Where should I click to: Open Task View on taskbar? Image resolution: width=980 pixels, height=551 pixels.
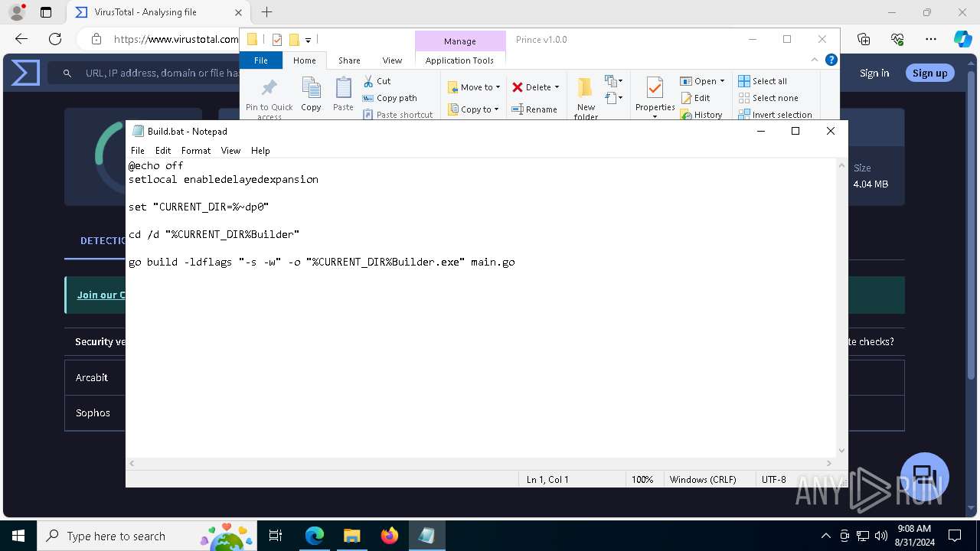coord(276,536)
